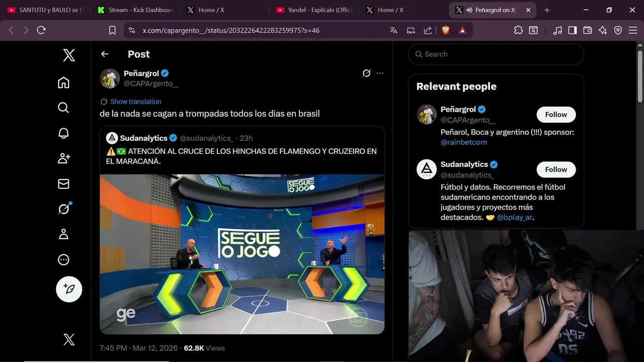The height and width of the screenshot is (362, 644).
Task: Switch to Yandel - Explícale tab
Action: [315, 10]
